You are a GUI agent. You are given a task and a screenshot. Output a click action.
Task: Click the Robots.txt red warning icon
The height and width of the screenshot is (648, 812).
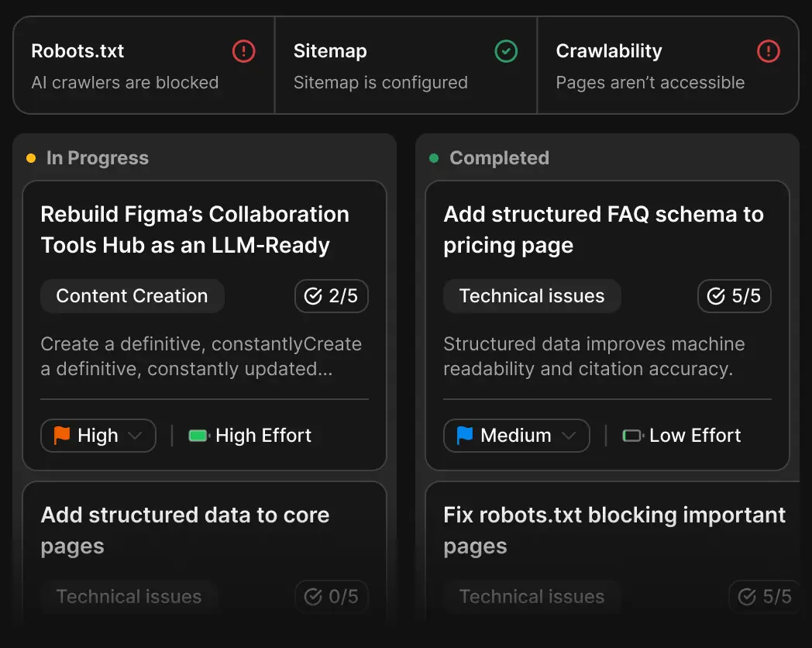[x=243, y=51]
